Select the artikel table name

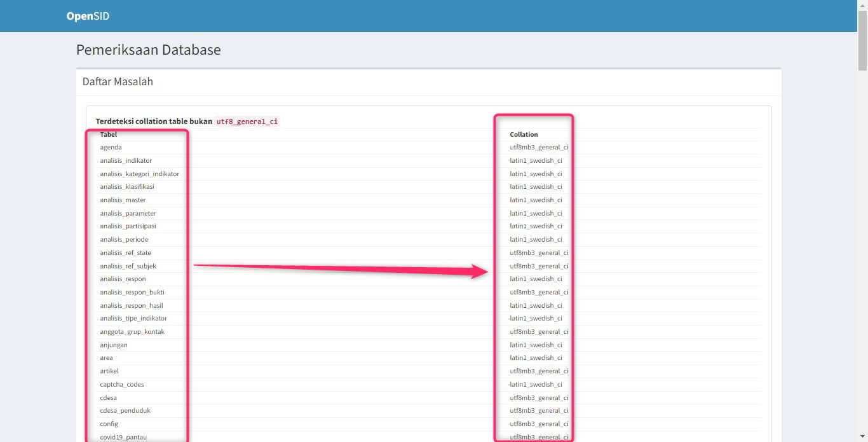point(109,371)
